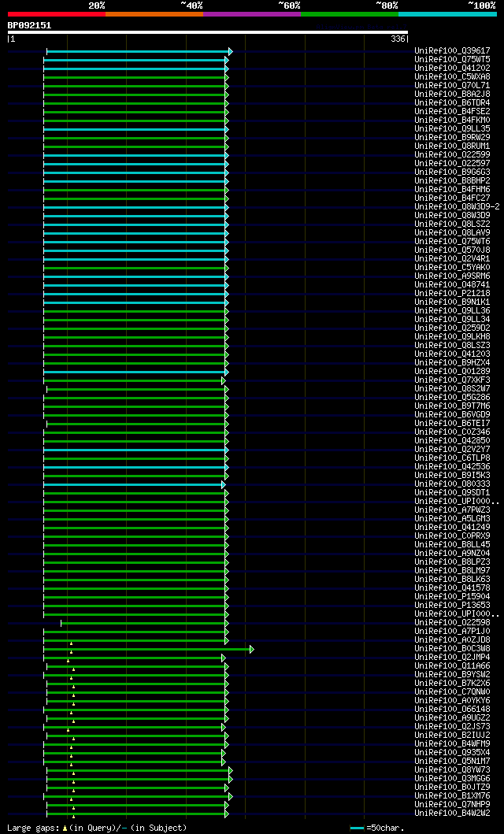Click the red 20% identity legend segment

tap(57, 14)
